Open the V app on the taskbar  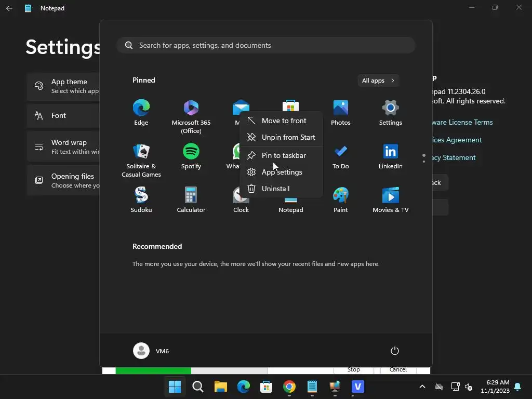(357, 387)
